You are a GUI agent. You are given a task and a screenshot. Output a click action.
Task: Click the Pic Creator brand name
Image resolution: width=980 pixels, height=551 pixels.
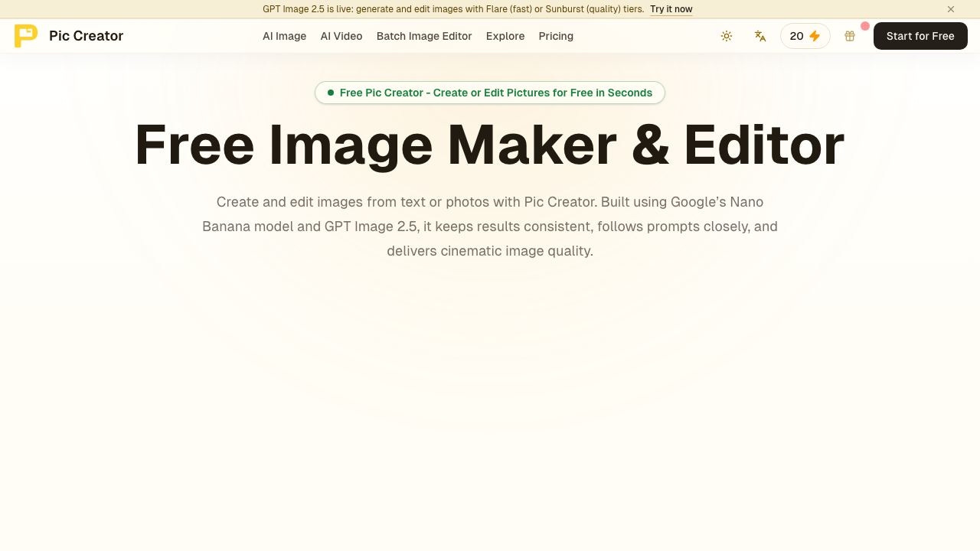[86, 36]
